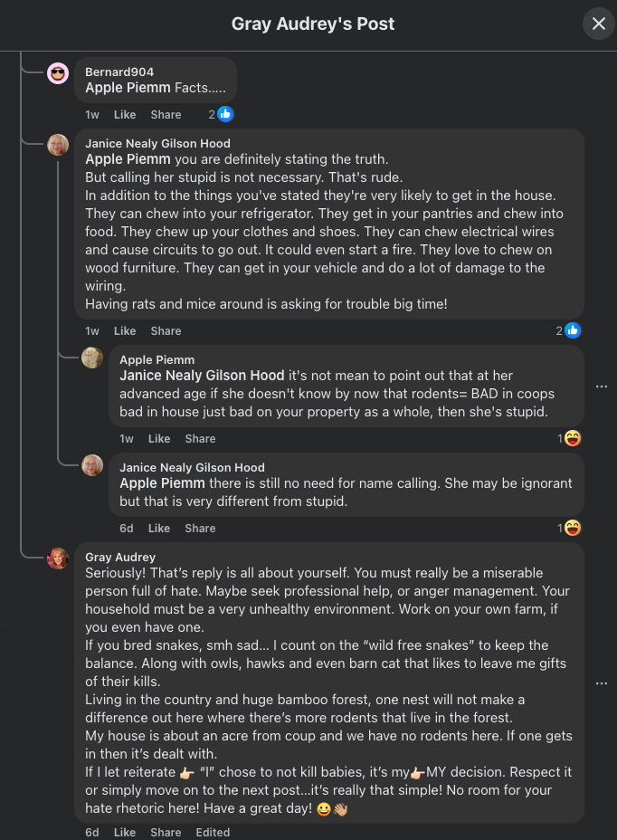Share Janice's long comment about rodents

click(166, 331)
